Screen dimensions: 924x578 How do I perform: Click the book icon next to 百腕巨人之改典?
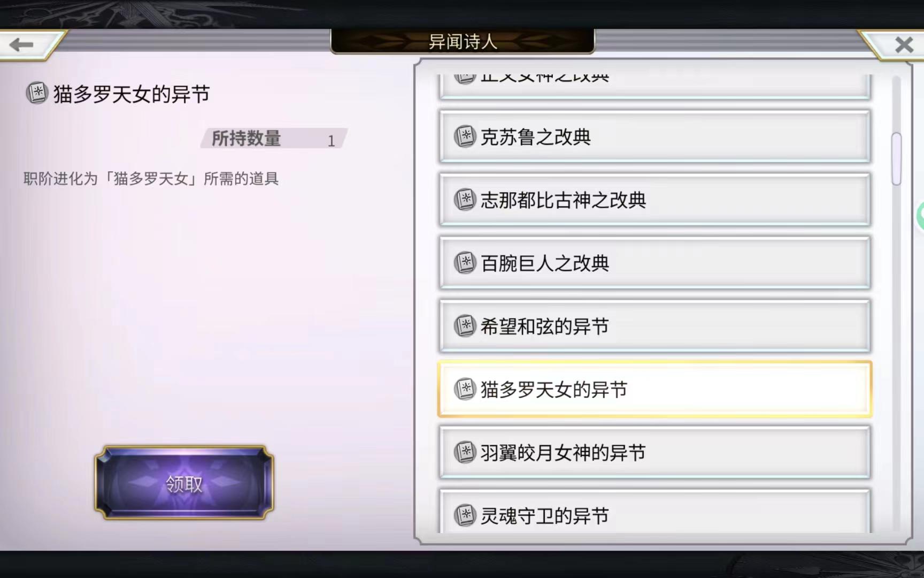465,263
